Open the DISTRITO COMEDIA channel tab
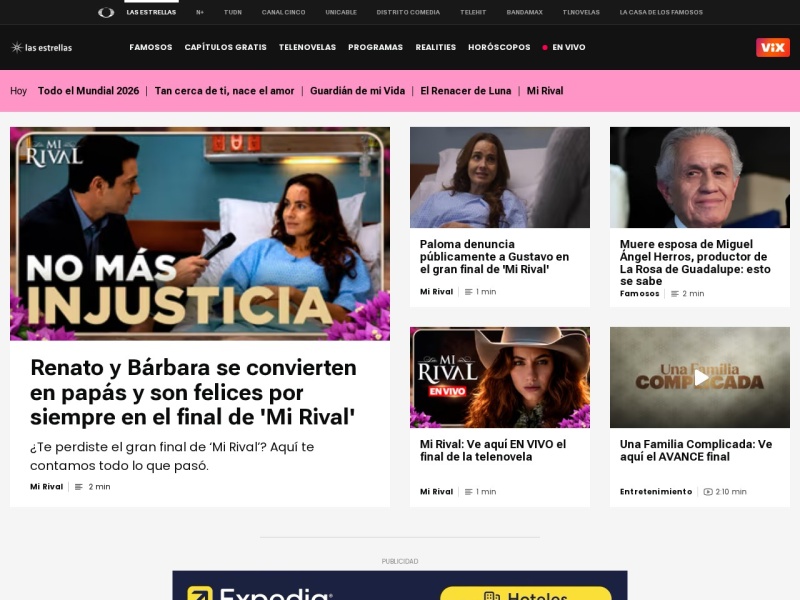This screenshot has width=800, height=600. point(408,12)
